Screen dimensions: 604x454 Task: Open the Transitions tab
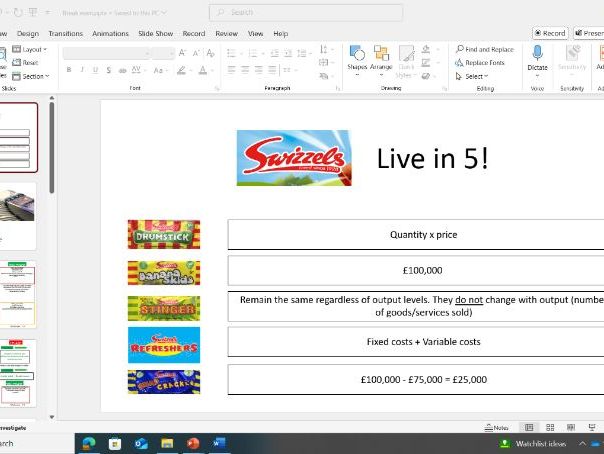(65, 34)
